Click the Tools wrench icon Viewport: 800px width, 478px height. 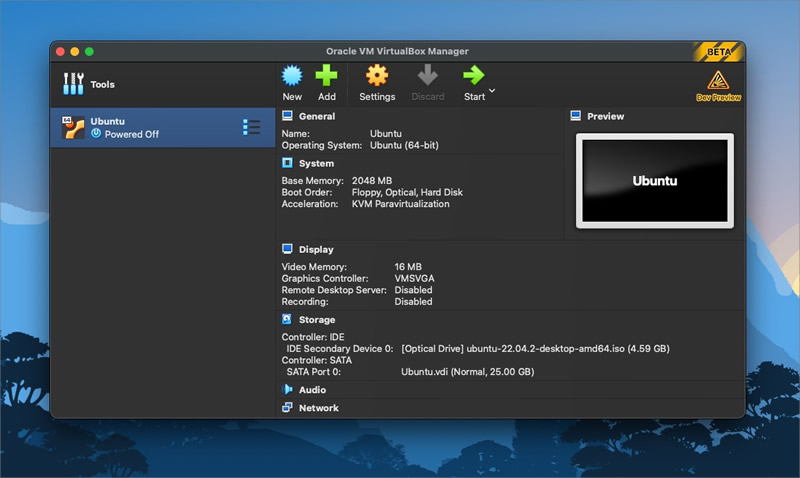(x=73, y=84)
